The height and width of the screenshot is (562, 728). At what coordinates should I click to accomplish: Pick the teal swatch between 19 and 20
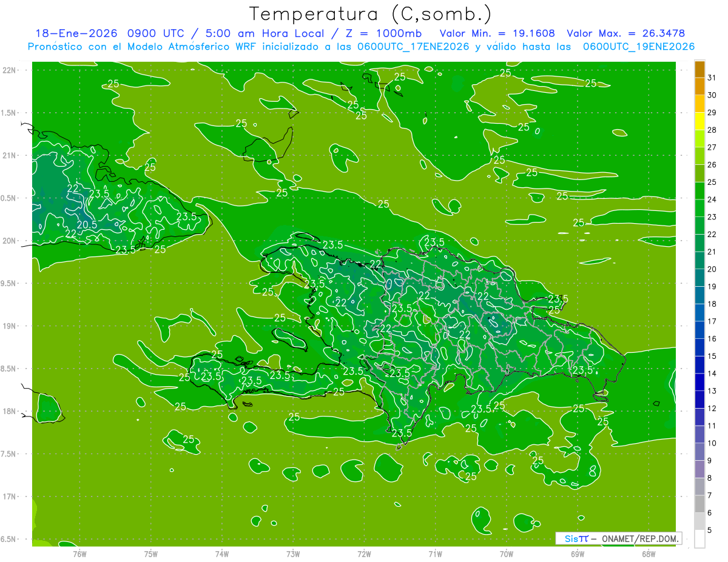click(699, 278)
